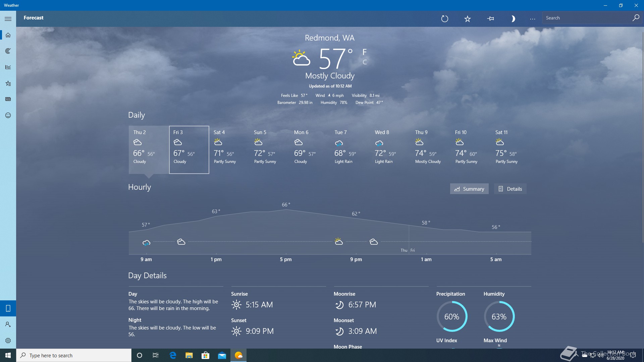Screen dimensions: 644x362
Task: Open sidebar Settings gear
Action: (8, 341)
